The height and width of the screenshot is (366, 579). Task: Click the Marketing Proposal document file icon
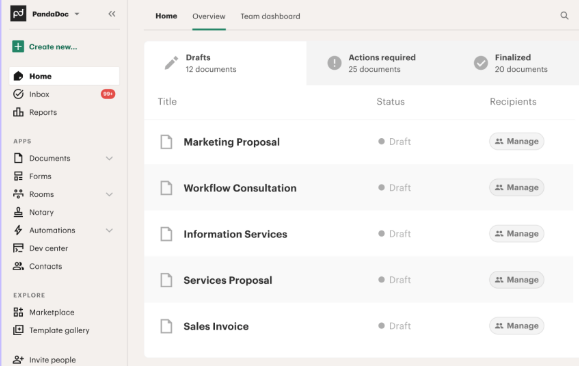click(166, 142)
